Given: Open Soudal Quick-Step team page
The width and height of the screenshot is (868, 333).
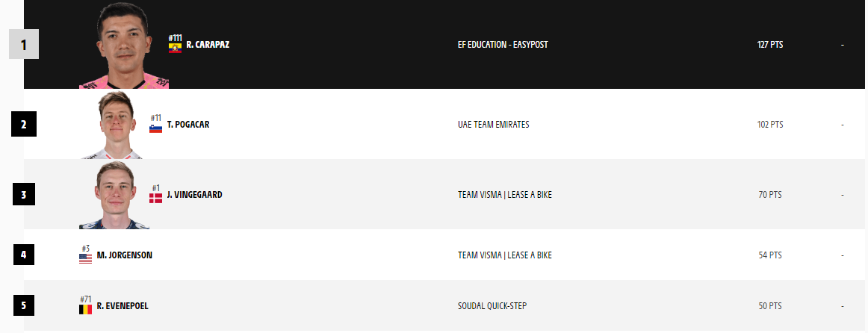Looking at the screenshot, I should click(492, 306).
